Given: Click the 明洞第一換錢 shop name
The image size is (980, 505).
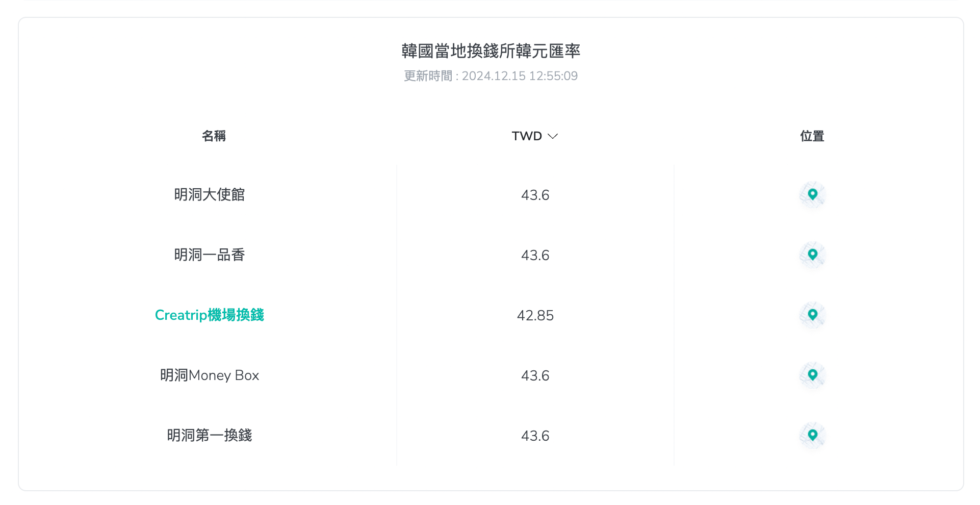Looking at the screenshot, I should tap(211, 435).
